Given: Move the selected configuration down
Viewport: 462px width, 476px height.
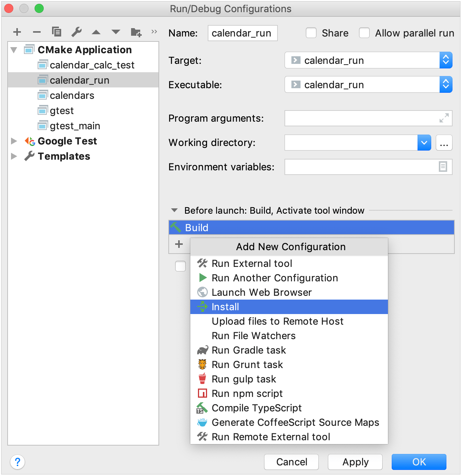Looking at the screenshot, I should click(x=116, y=32).
